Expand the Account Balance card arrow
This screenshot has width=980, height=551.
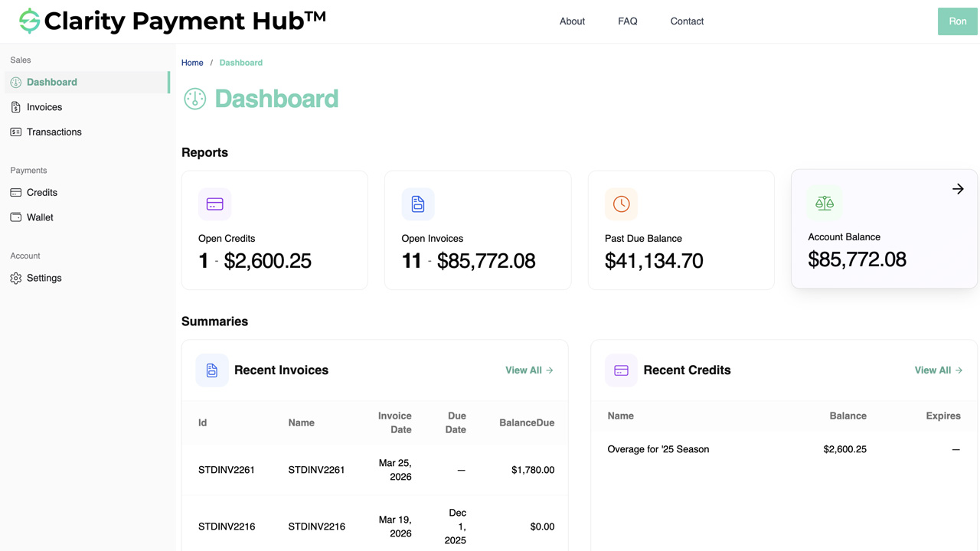pos(958,188)
